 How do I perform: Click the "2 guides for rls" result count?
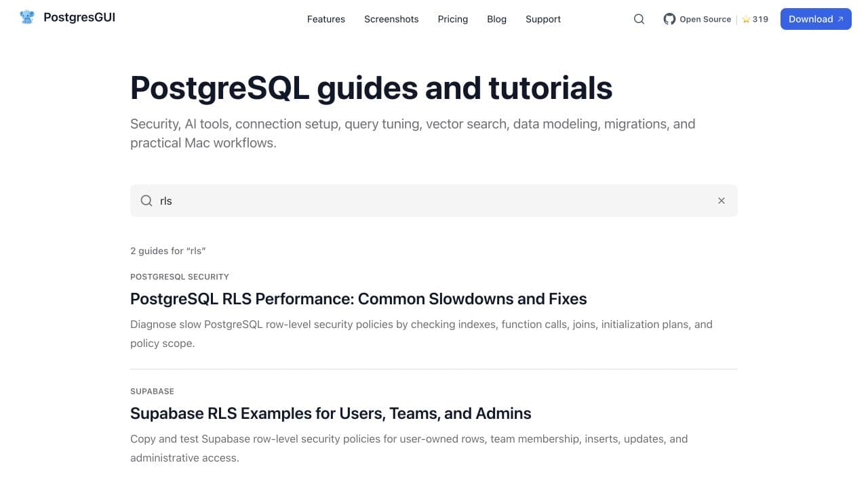tap(168, 251)
